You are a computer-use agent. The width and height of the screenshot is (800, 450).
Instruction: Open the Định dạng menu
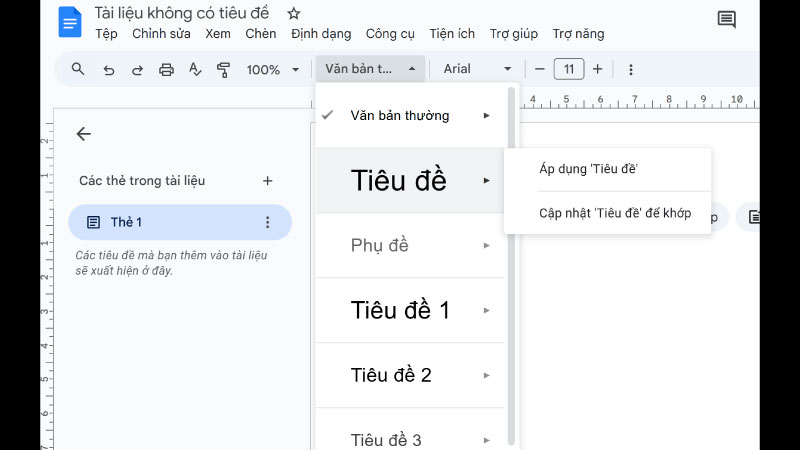click(321, 34)
